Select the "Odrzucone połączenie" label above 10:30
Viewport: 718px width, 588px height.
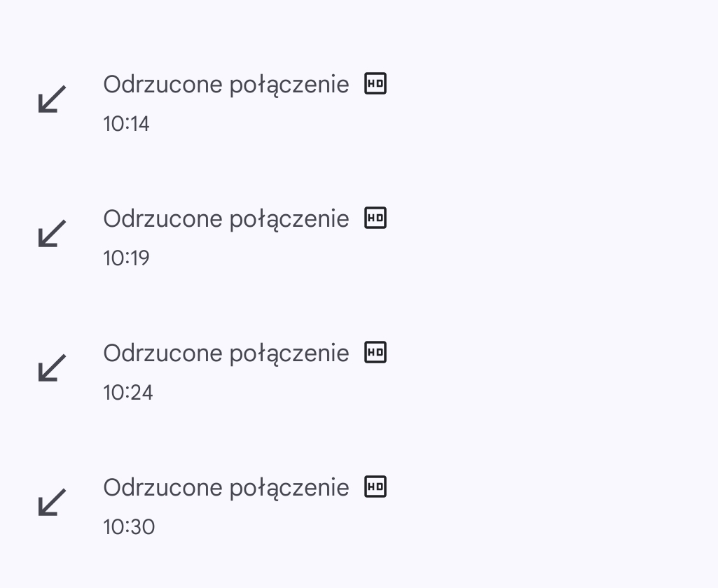tap(226, 488)
